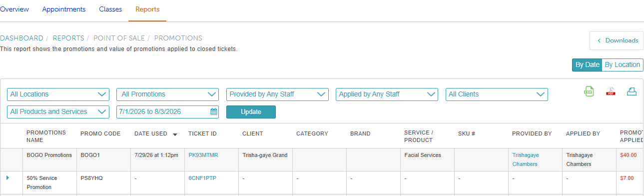Screen dimensions: 644x196
Task: Switch to By Date view
Action: point(587,65)
